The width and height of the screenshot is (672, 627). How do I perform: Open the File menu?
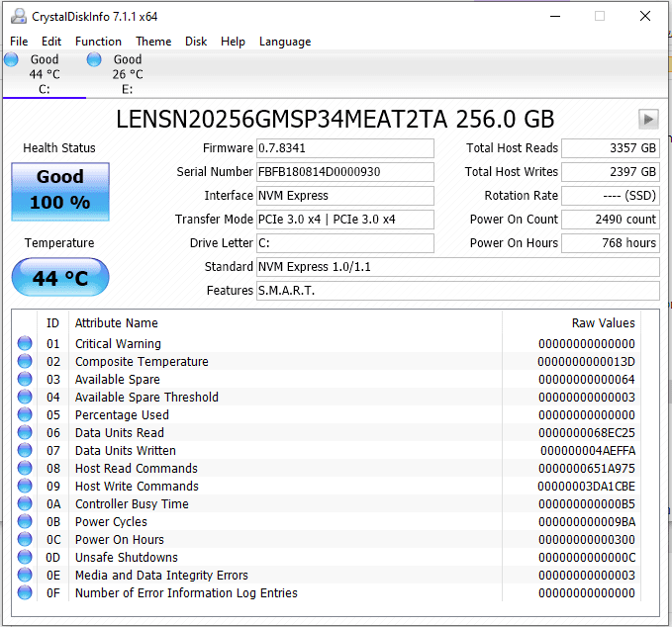point(19,42)
